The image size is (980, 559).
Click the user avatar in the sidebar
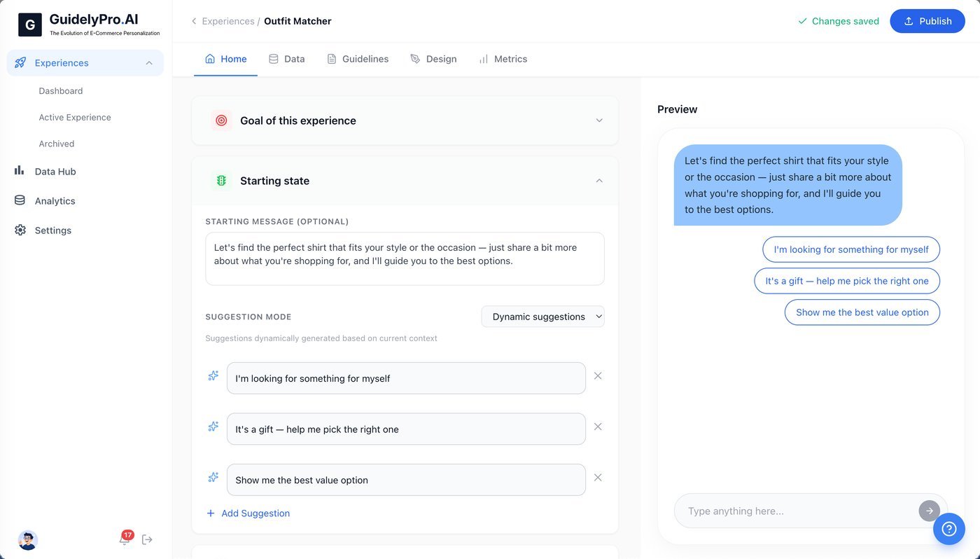pyautogui.click(x=27, y=540)
